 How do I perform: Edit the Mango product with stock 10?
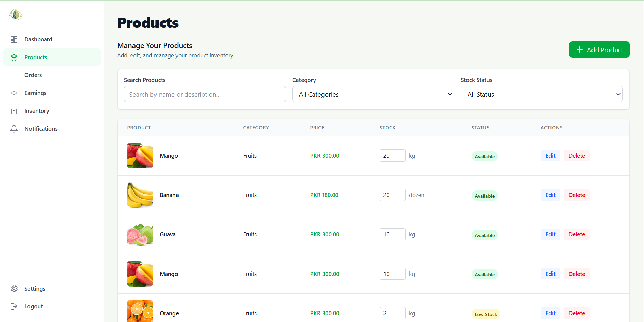550,274
